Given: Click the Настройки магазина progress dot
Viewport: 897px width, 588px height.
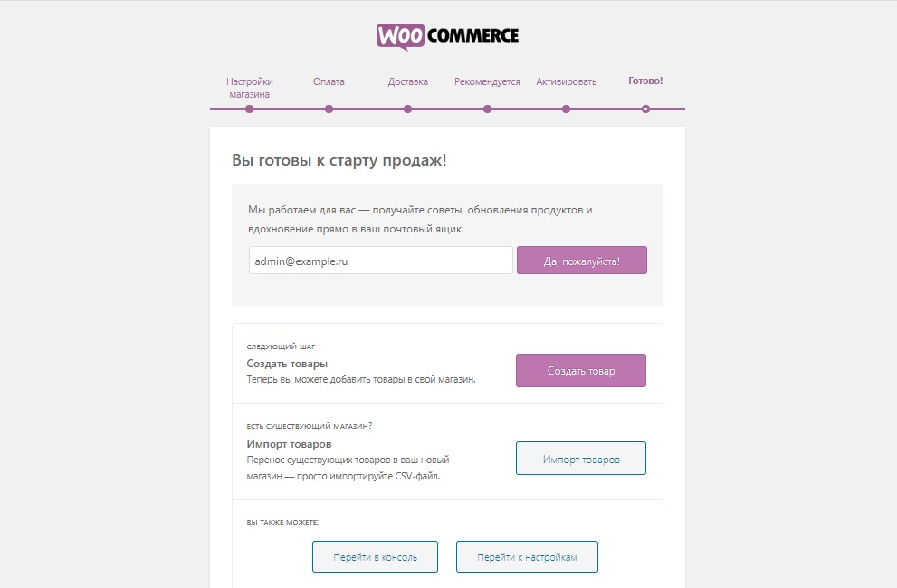Looking at the screenshot, I should coord(250,109).
